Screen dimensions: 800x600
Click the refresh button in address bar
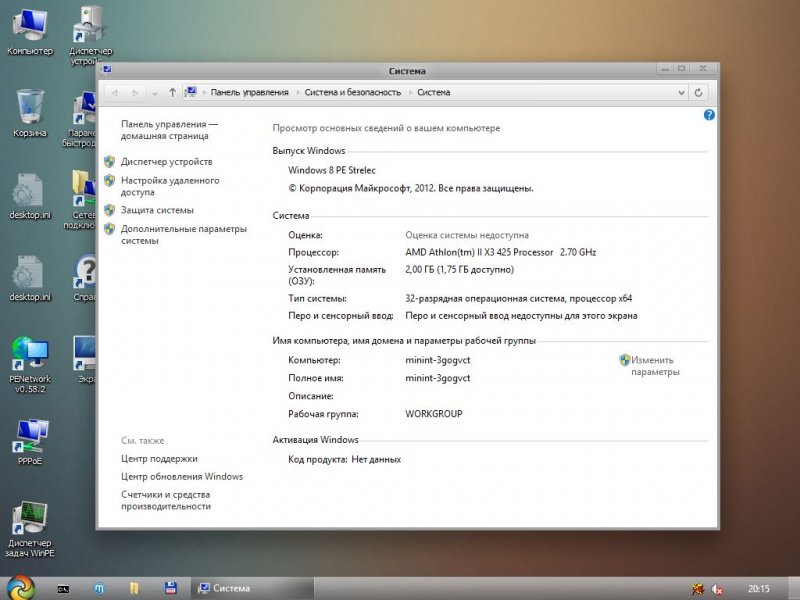[699, 92]
